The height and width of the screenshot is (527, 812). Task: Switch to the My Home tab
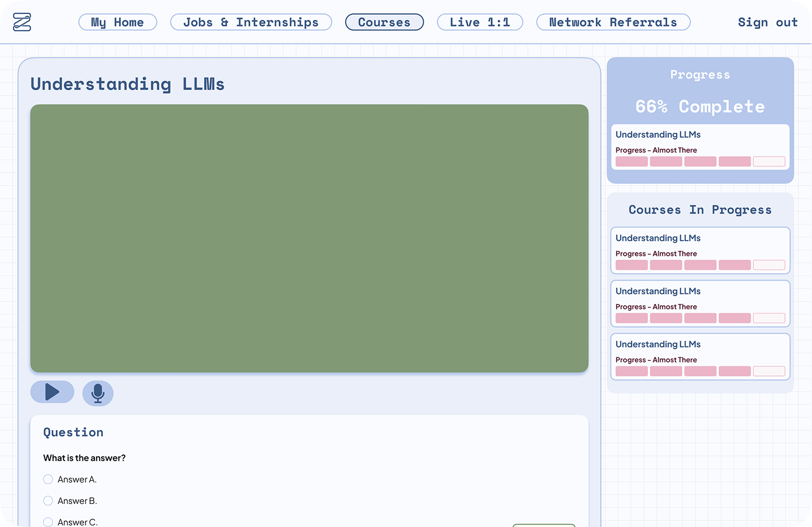[118, 22]
